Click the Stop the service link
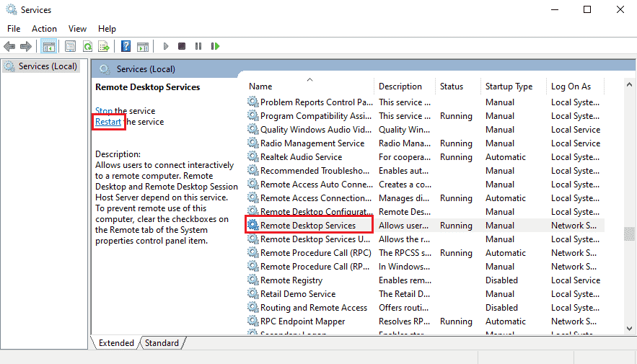637x364 pixels. pos(103,111)
